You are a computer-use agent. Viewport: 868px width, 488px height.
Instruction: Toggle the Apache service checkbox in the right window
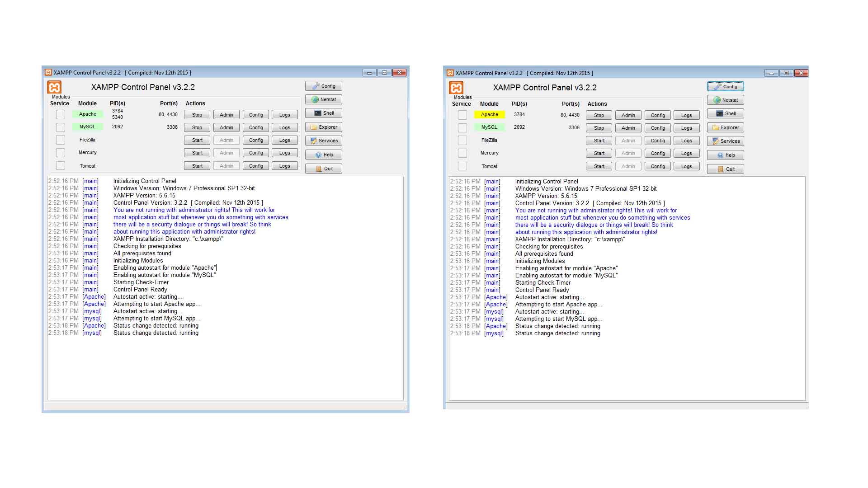click(x=462, y=115)
